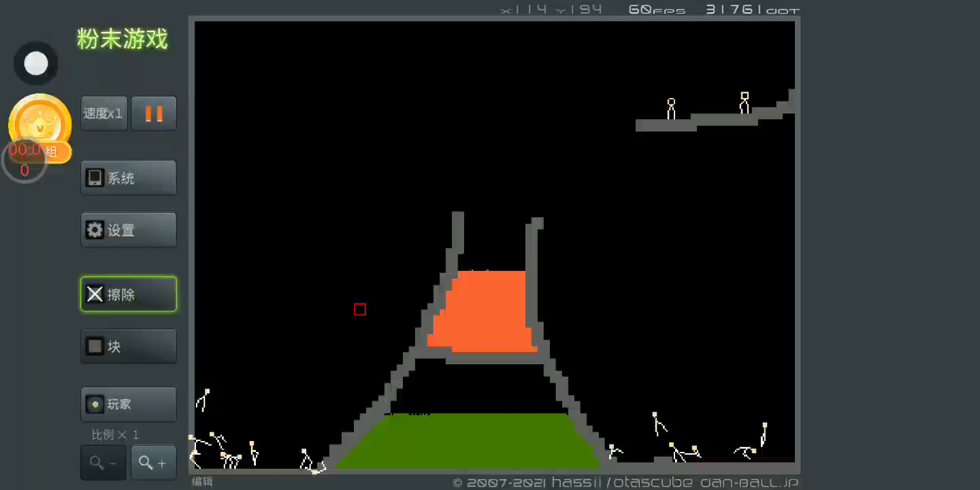The height and width of the screenshot is (490, 980).
Task: Click the red square brush cursor
Action: click(x=360, y=310)
